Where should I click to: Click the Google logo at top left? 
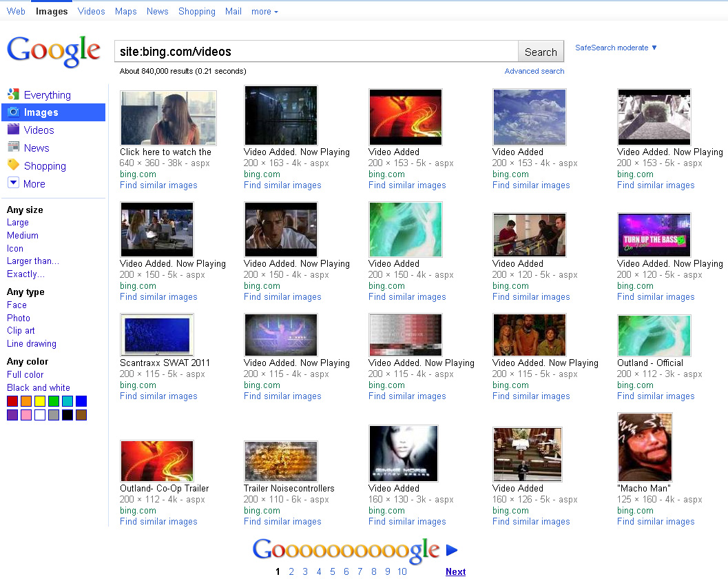point(54,51)
